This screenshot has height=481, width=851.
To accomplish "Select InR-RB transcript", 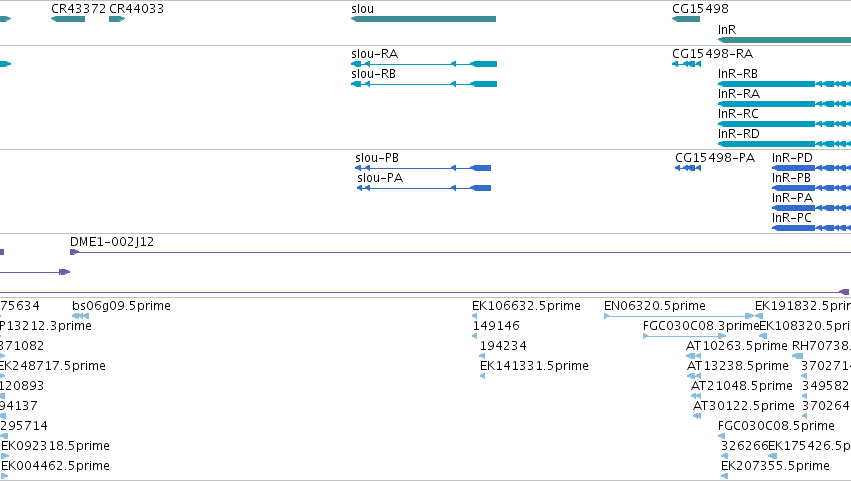I will click(784, 84).
